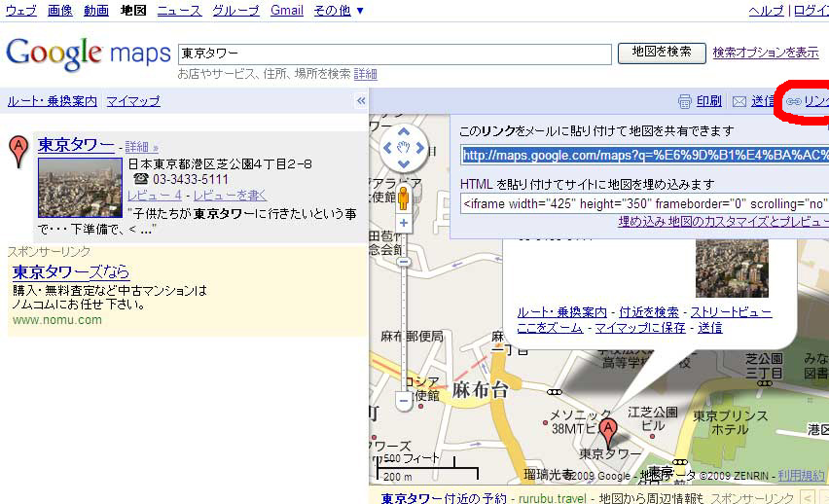Open the Gmail link
The height and width of the screenshot is (504, 829).
pos(287,10)
